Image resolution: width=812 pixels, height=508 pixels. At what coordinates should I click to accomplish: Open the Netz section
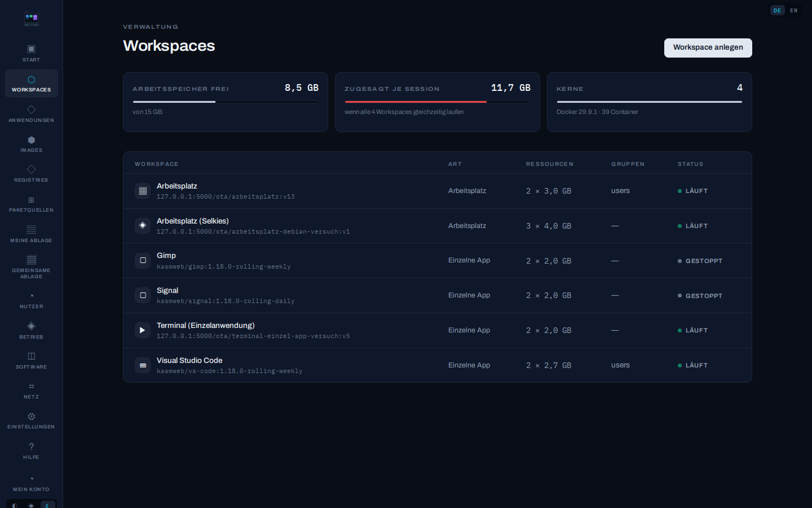pos(32,391)
